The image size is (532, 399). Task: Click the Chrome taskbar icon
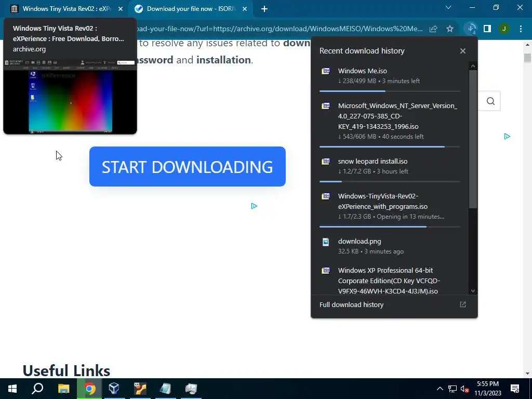click(89, 389)
